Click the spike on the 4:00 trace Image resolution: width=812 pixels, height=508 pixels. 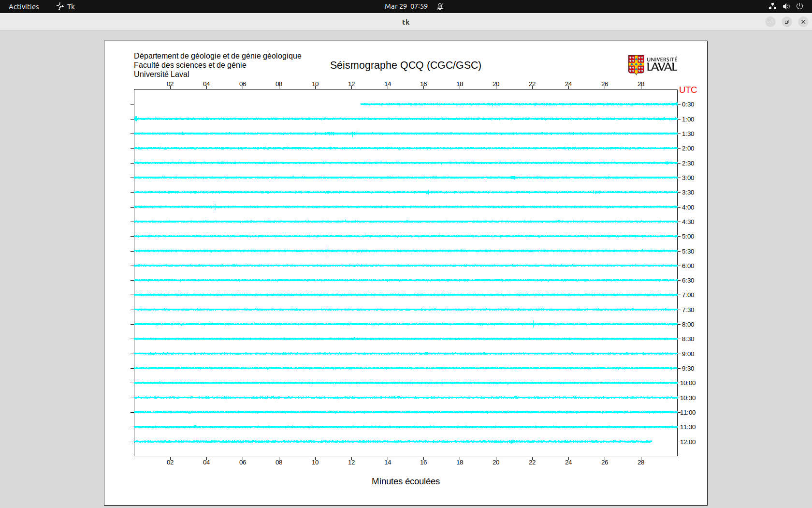pos(216,207)
